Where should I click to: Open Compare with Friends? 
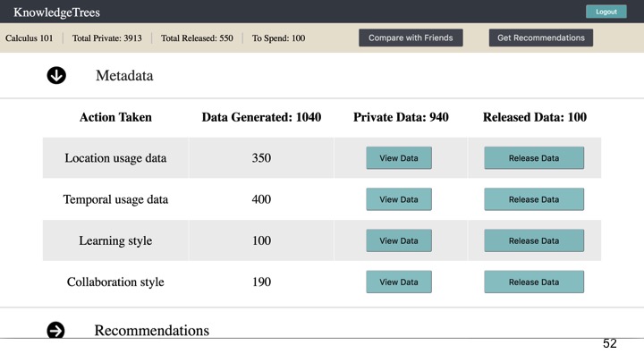[x=411, y=38]
